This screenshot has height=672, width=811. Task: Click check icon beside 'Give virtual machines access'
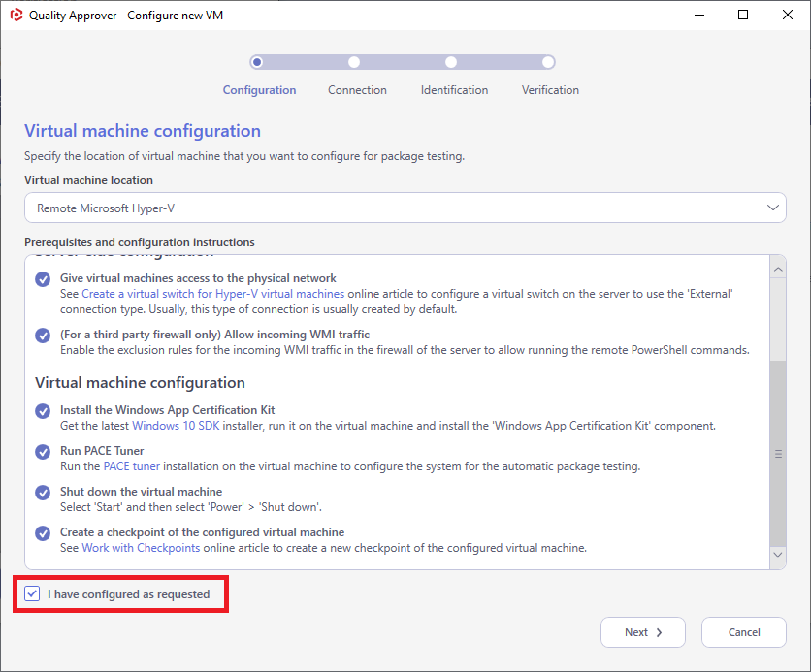43,279
